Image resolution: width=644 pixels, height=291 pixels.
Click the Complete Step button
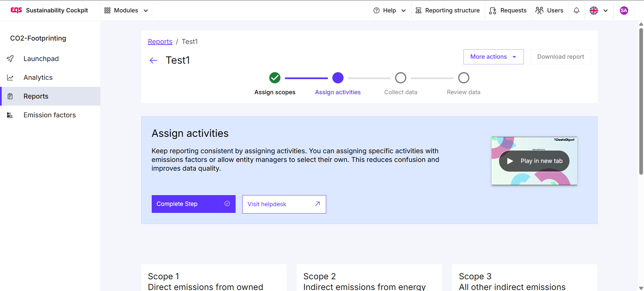coord(193,204)
